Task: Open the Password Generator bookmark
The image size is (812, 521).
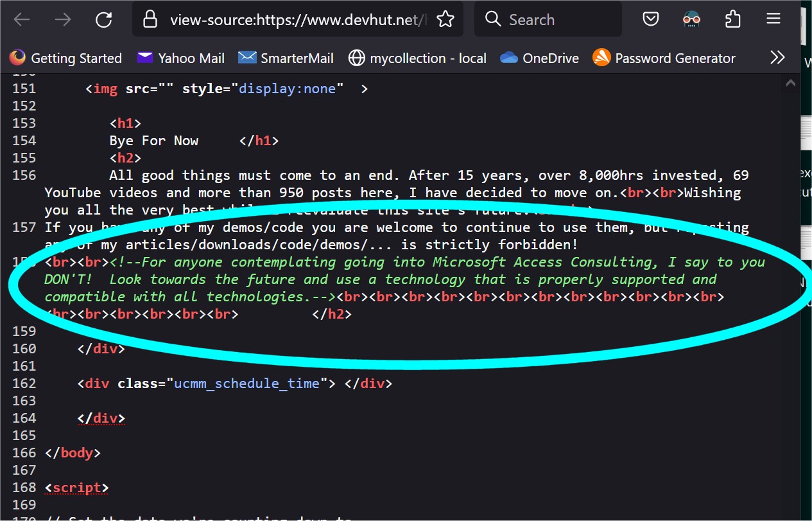Action: point(664,58)
